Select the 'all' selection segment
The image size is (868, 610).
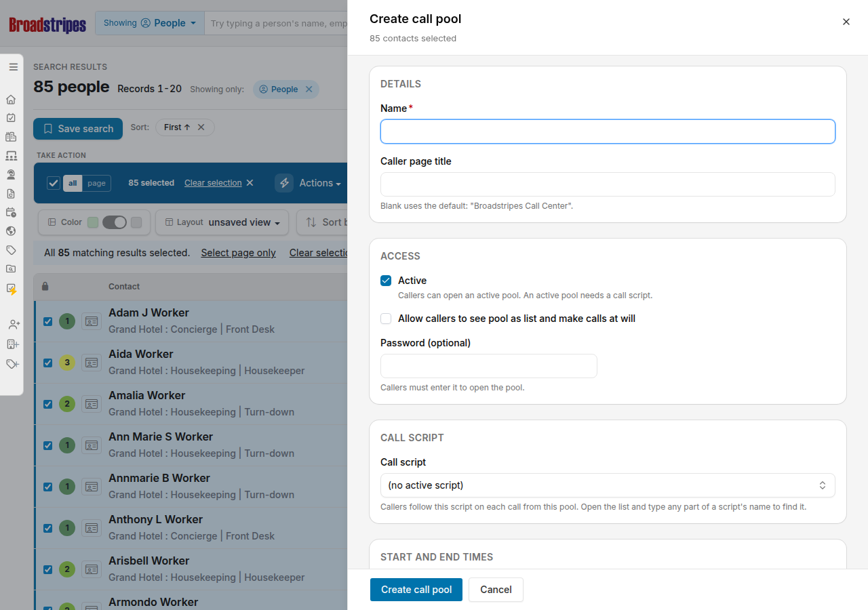pyautogui.click(x=73, y=183)
